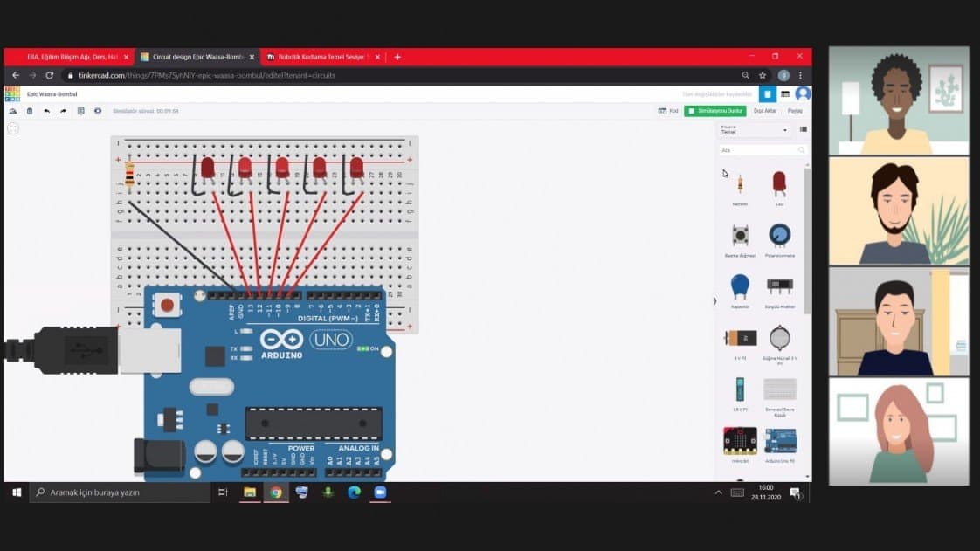Screen dimensions: 980x551
Task: Select the Circuit design Epic Waasa-Bombul tab
Action: click(197, 57)
